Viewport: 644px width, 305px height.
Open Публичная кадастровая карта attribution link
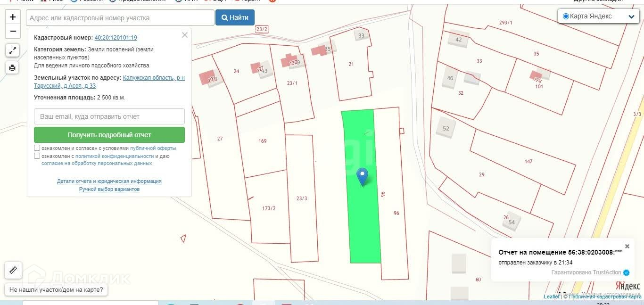[x=605, y=297]
